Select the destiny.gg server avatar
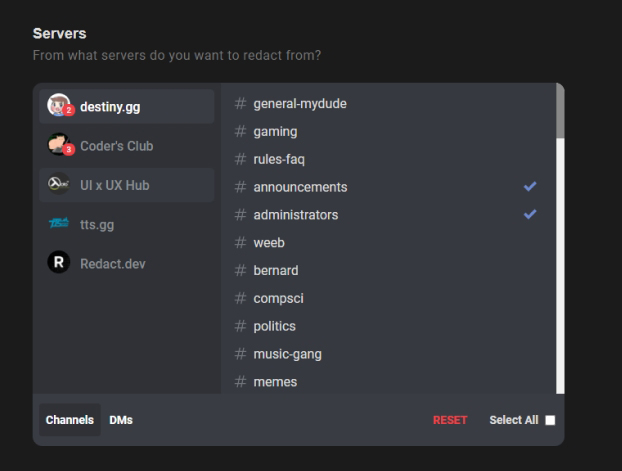The width and height of the screenshot is (622, 471). point(59,105)
